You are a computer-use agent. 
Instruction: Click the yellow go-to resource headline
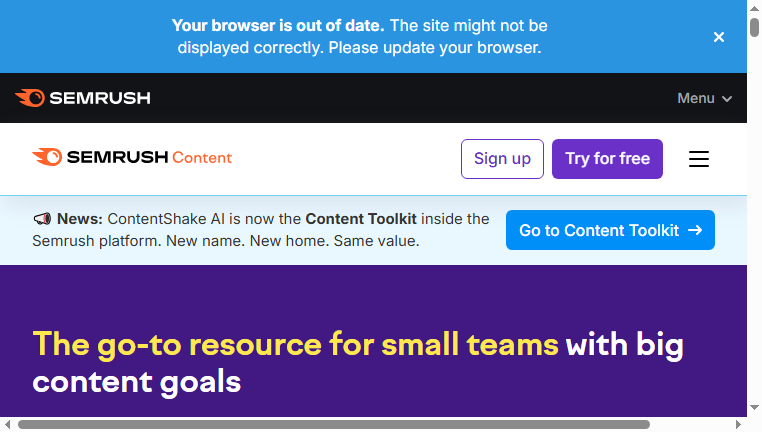(295, 344)
